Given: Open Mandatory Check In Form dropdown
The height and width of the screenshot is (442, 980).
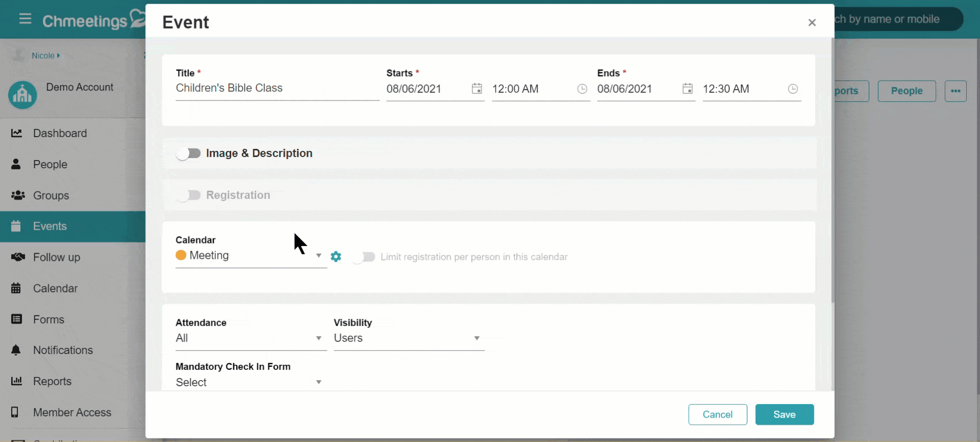Looking at the screenshot, I should click(251, 382).
